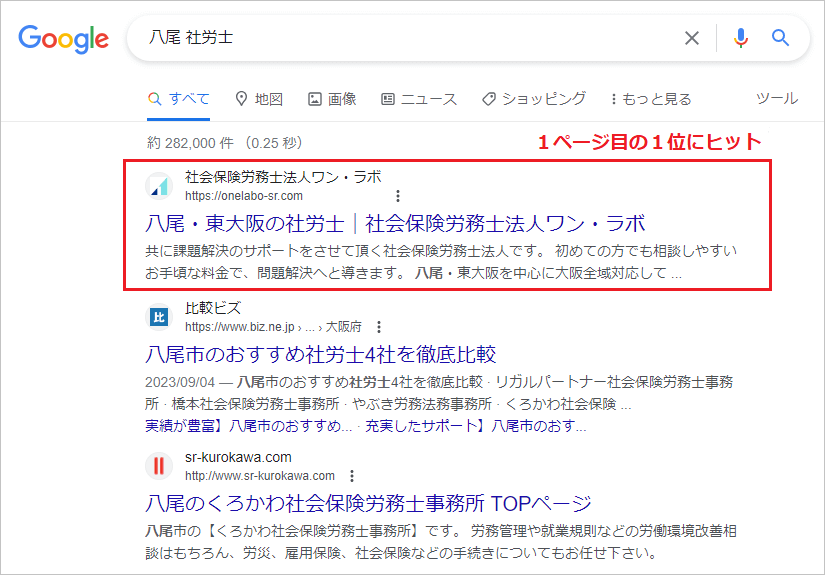Start voice search with microphone icon

[x=740, y=38]
